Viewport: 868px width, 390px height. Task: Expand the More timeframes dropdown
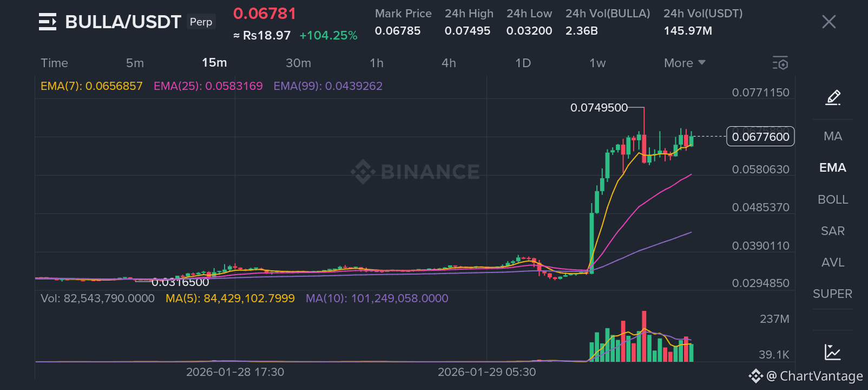pyautogui.click(x=685, y=63)
